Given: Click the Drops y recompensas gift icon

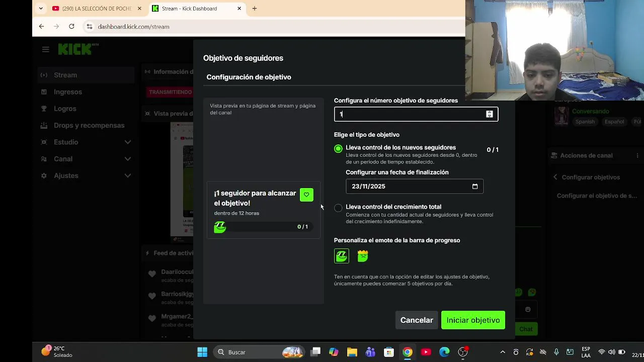Looking at the screenshot, I should coord(44,125).
